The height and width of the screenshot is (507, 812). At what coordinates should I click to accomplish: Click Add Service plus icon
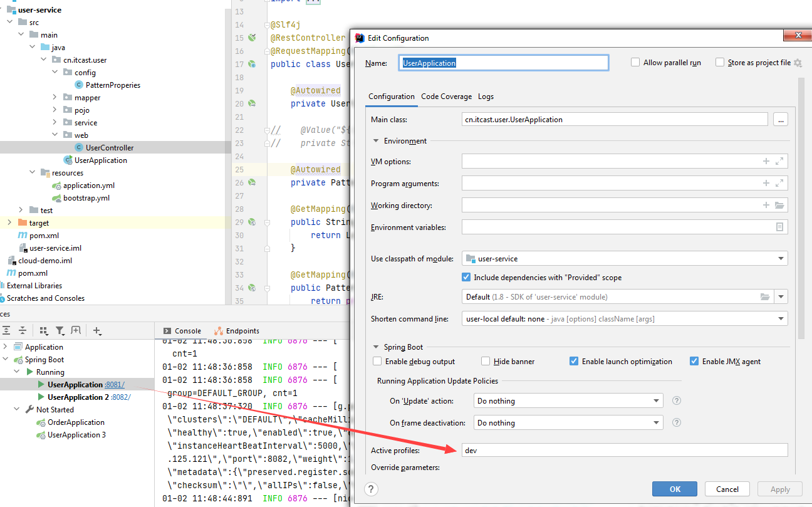tap(97, 330)
